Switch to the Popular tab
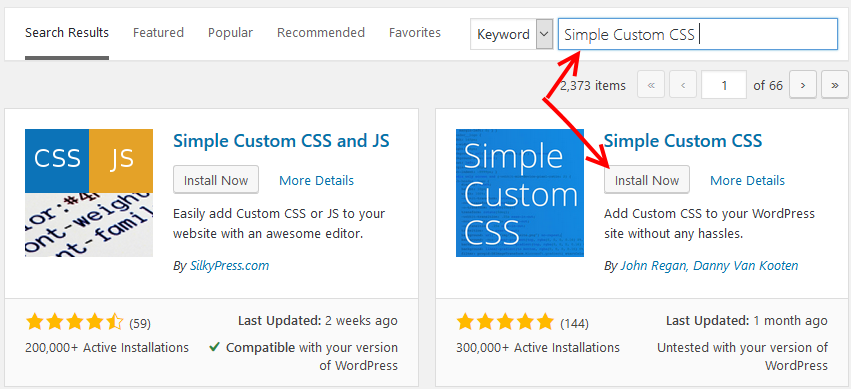 click(x=230, y=33)
